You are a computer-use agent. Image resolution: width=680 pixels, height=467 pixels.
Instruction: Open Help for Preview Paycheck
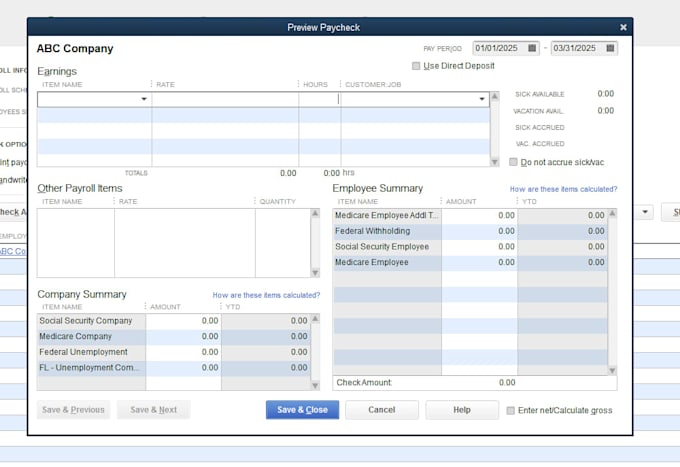pyautogui.click(x=462, y=410)
